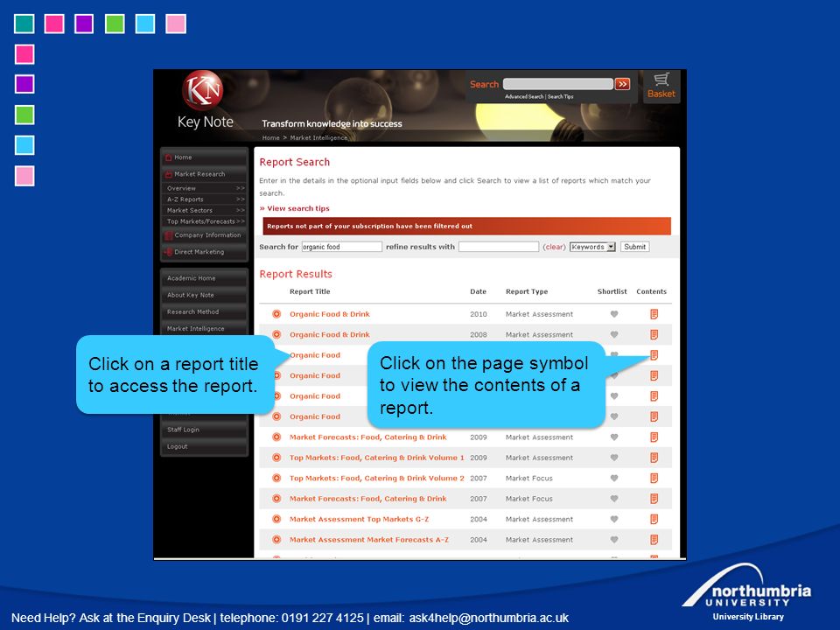This screenshot has height=630, width=840.
Task: View contents of 2010 Organic Food & Drink
Action: click(654, 314)
